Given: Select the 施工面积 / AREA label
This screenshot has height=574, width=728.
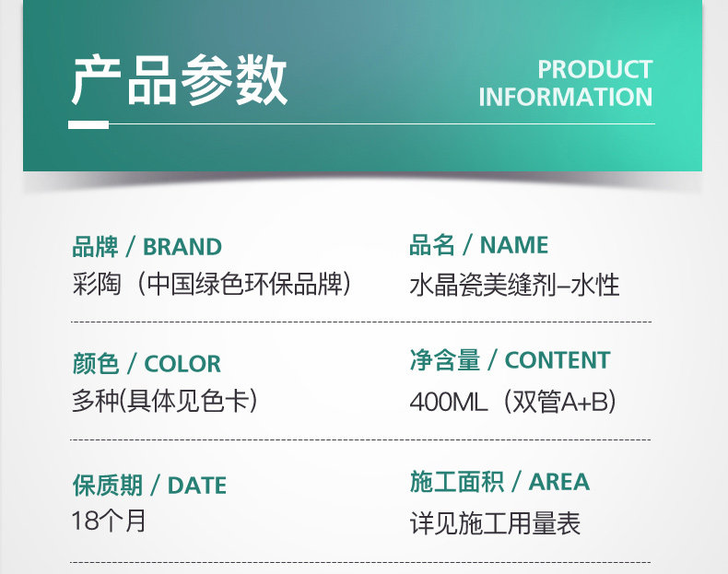Looking at the screenshot, I should click(499, 482).
